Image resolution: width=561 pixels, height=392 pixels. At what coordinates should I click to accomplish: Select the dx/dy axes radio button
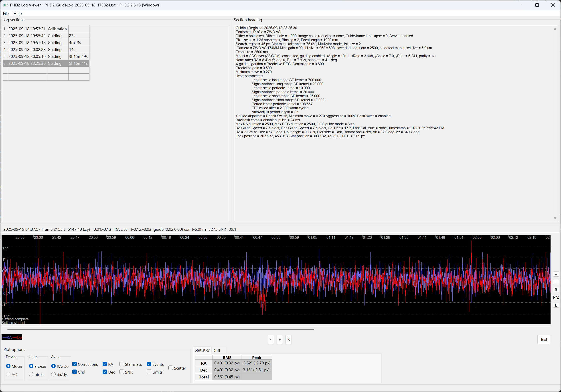coord(53,374)
